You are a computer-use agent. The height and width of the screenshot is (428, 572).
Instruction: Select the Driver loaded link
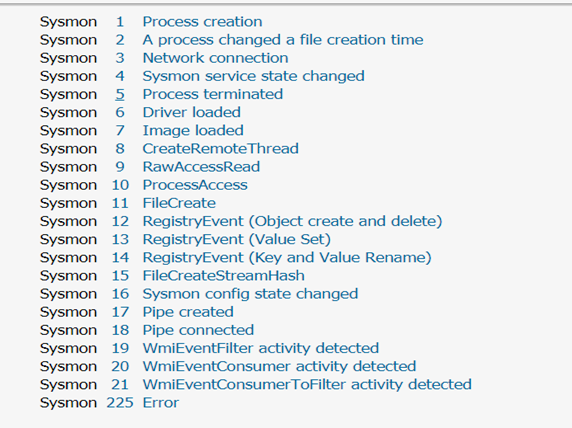point(192,112)
